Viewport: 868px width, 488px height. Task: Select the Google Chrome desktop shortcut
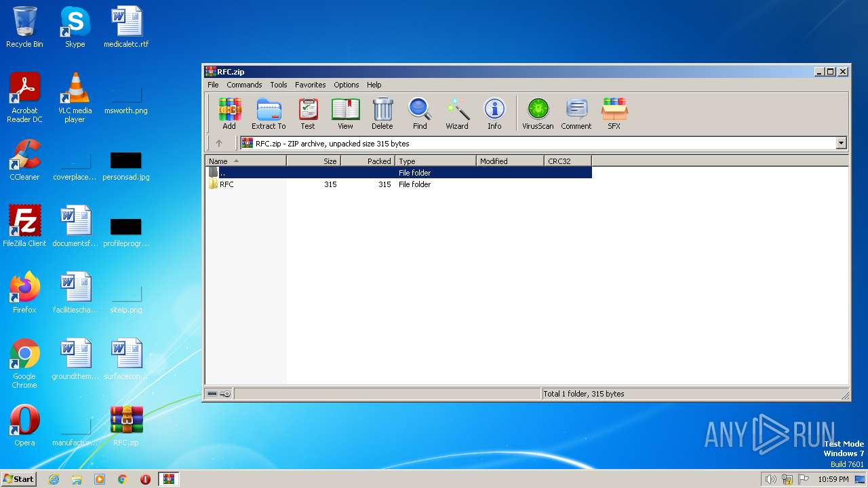point(24,363)
